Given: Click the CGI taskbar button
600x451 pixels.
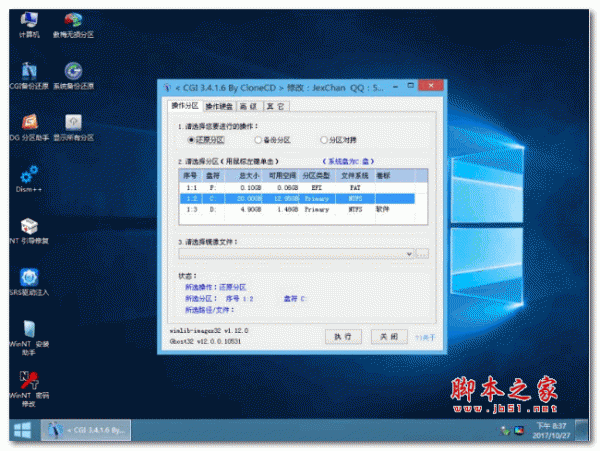Looking at the screenshot, I should [86, 430].
